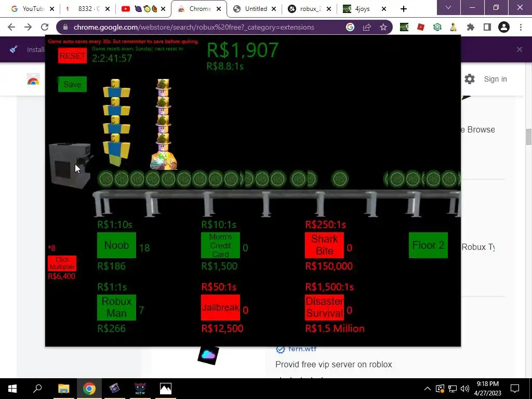
Task: Switch to the YouTube browser tab
Action: tap(32, 9)
